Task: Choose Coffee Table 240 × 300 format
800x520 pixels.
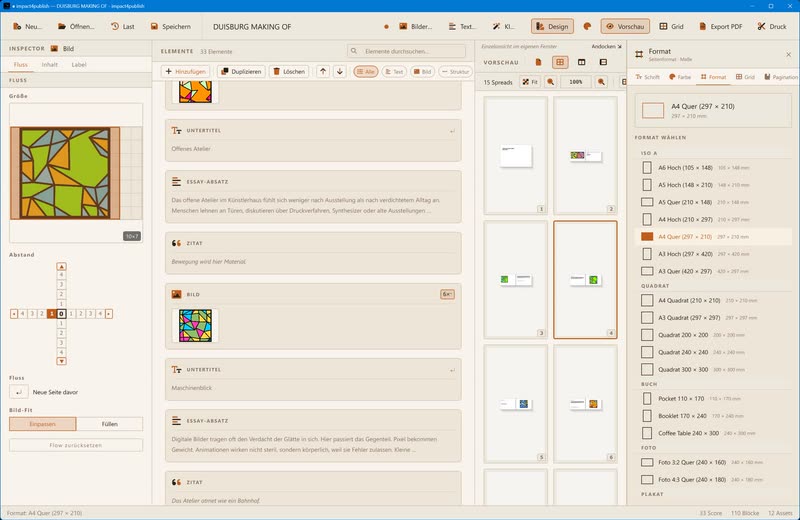Action: tap(713, 433)
